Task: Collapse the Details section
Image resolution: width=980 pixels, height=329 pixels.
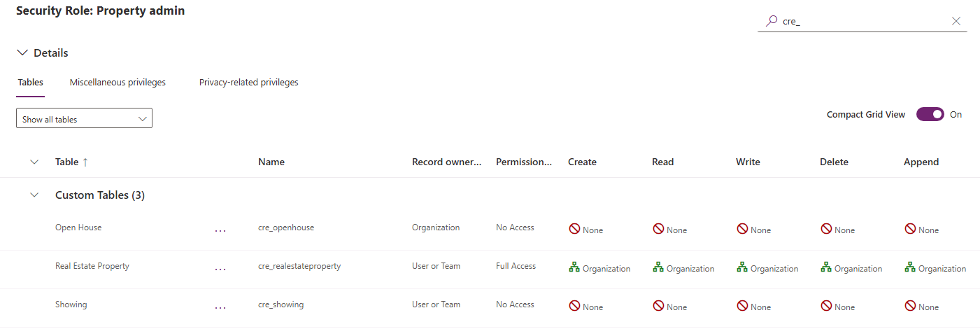Action: [x=22, y=52]
